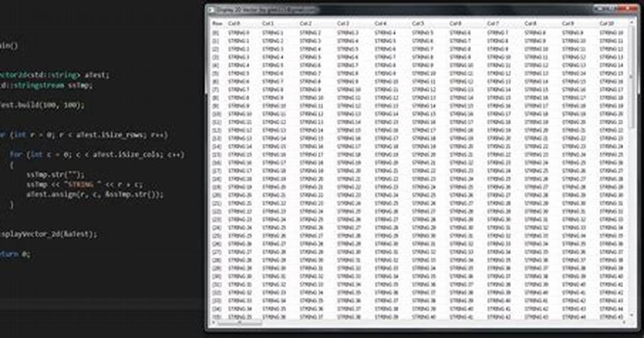Select the [0] row label
644x338 pixels.
[215, 32]
